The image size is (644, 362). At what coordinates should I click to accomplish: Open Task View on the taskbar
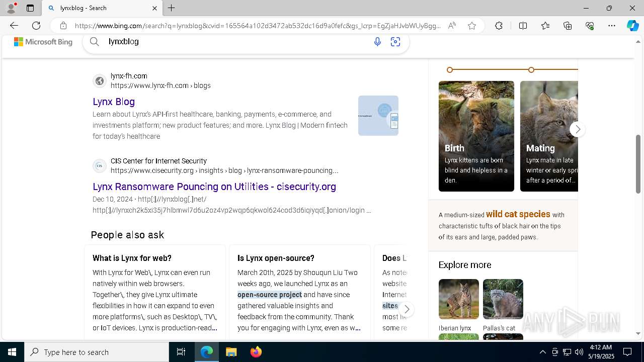[x=181, y=352]
